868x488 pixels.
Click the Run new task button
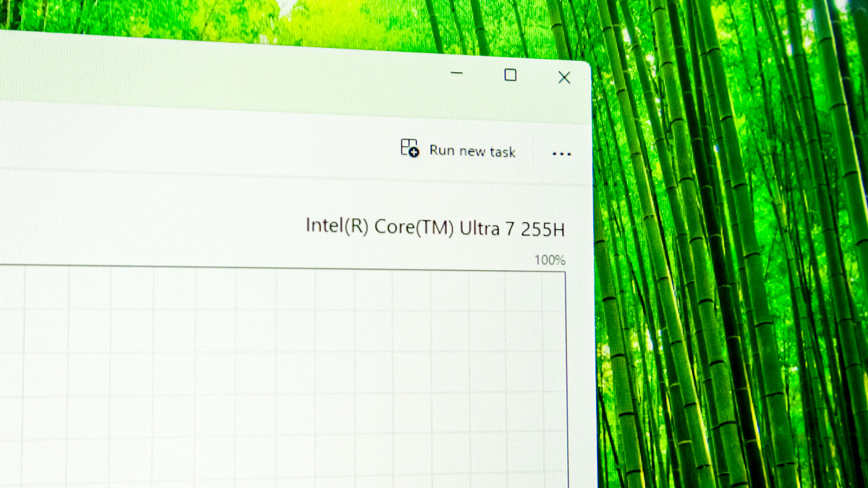tap(458, 150)
